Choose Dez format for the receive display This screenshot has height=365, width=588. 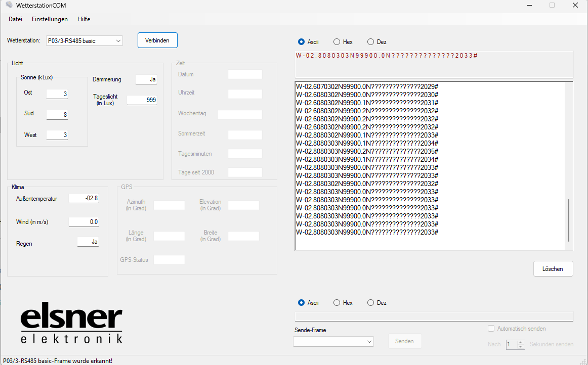pos(370,42)
